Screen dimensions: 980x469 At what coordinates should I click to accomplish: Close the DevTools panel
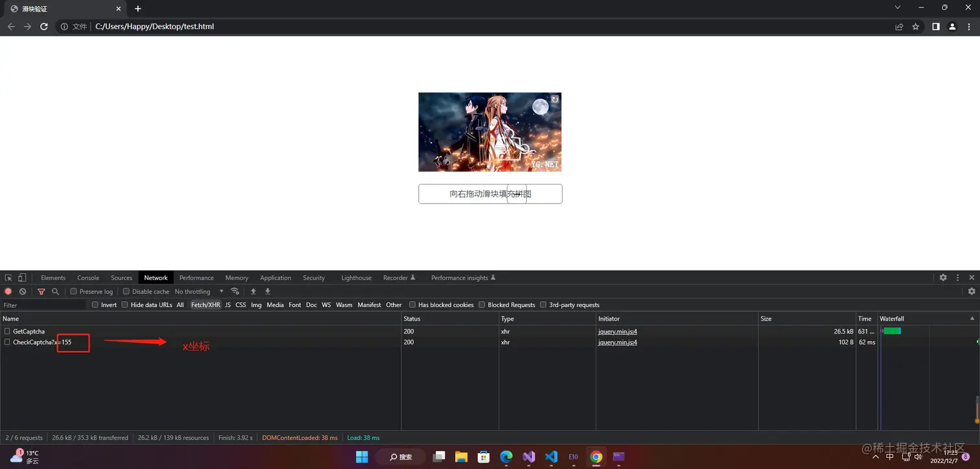(x=972, y=277)
